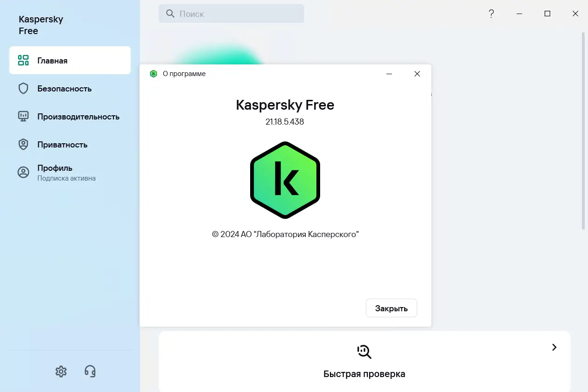Click the Профиль account icon

click(x=23, y=172)
